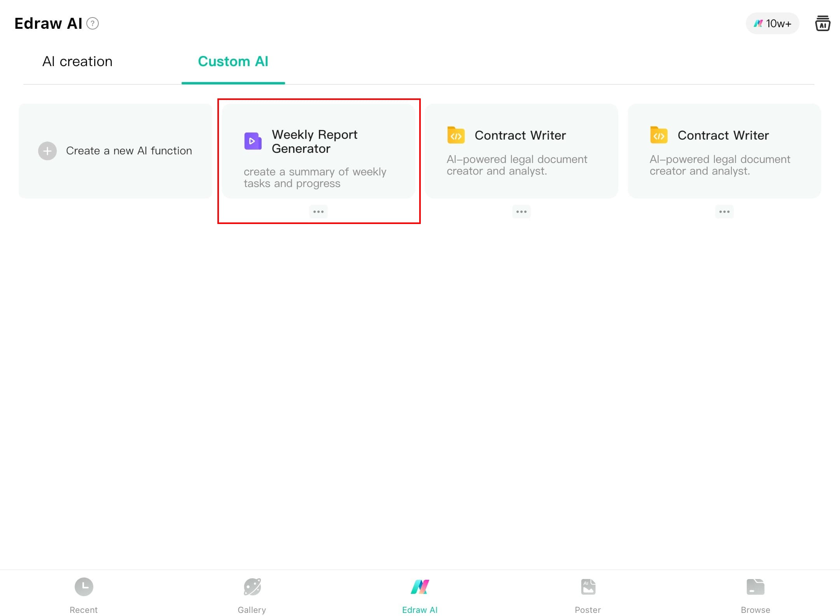Open the Poster section
This screenshot has width=840, height=616.
tap(588, 594)
